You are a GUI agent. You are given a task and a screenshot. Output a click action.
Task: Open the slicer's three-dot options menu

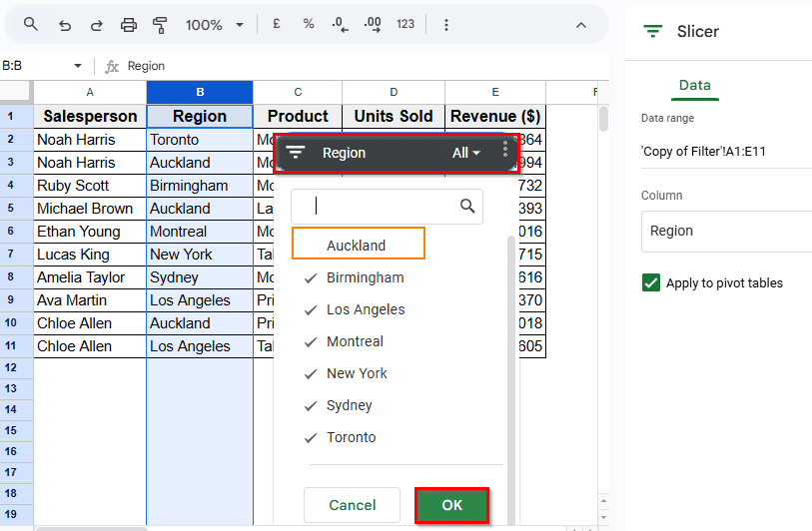(x=505, y=151)
